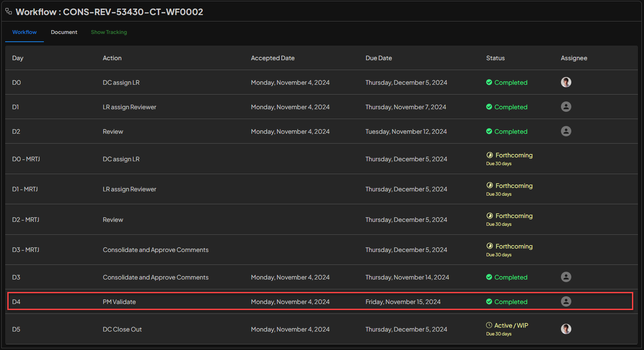Image resolution: width=644 pixels, height=350 pixels.
Task: Select the Workflow tab
Action: 25,32
